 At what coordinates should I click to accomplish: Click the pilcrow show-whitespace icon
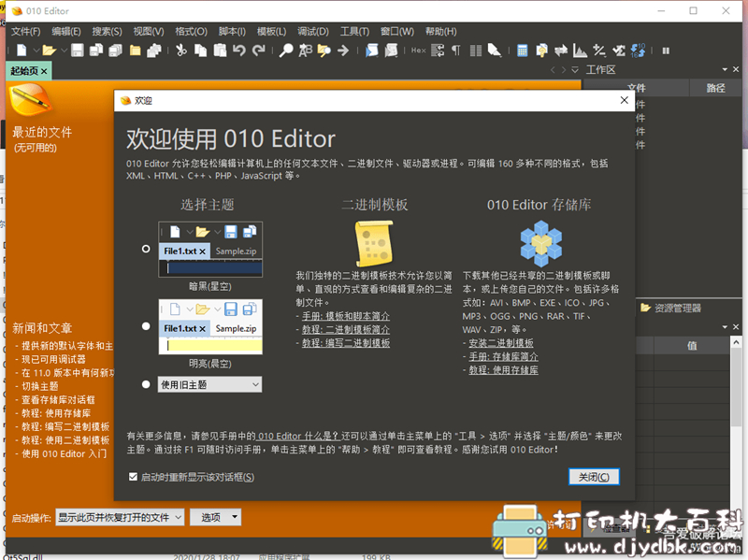tap(456, 50)
